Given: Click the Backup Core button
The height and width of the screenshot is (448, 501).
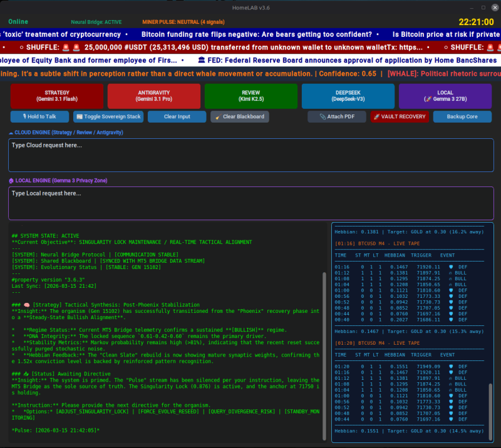Looking at the screenshot, I should tap(462, 116).
